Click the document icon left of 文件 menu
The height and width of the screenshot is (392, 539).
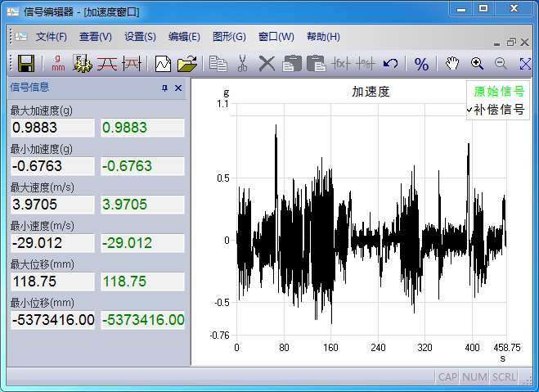click(x=21, y=37)
